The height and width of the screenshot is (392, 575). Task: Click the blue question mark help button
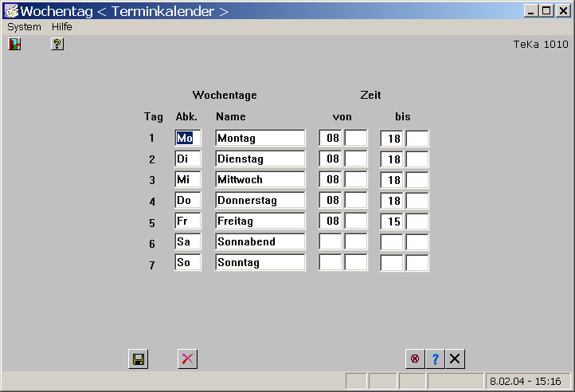point(435,359)
